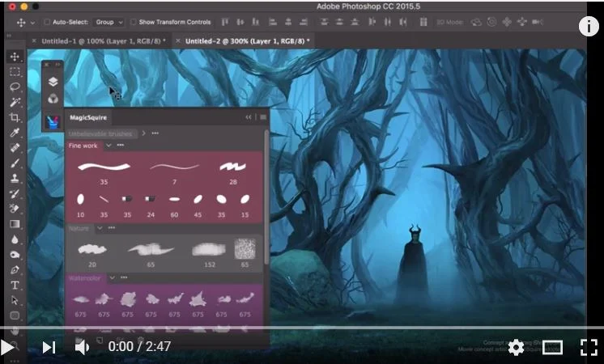The height and width of the screenshot is (364, 604).
Task: Open the MagicSquire panel flyout menu
Action: pos(263,117)
